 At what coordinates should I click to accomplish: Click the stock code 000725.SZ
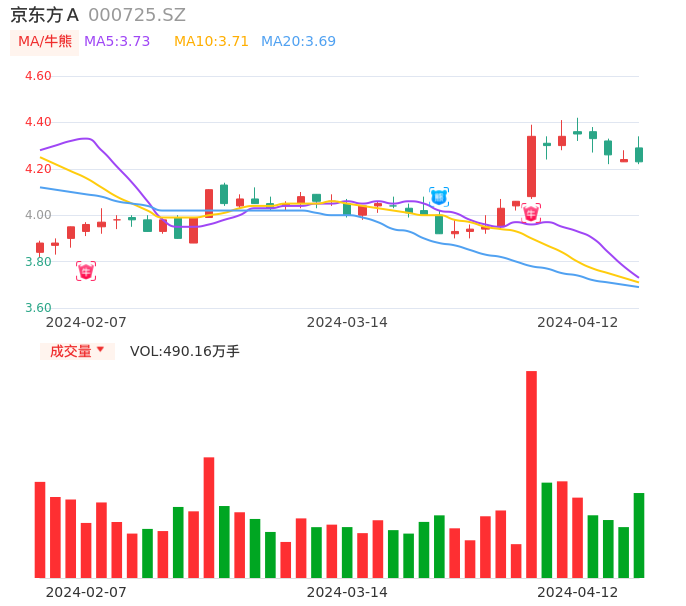[x=137, y=15]
